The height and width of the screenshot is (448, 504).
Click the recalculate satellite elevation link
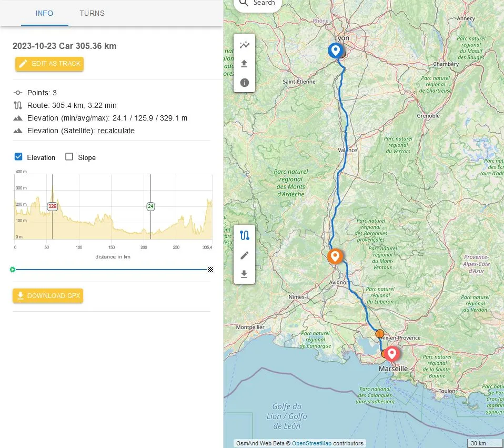tap(116, 131)
